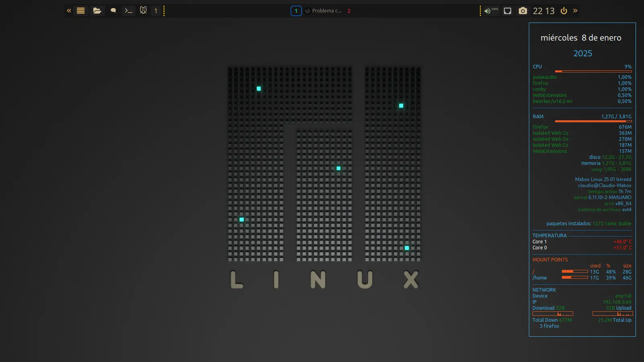The image size is (644, 362).
Task: Click the yellow dotted handle left of volume
Action: [480, 11]
